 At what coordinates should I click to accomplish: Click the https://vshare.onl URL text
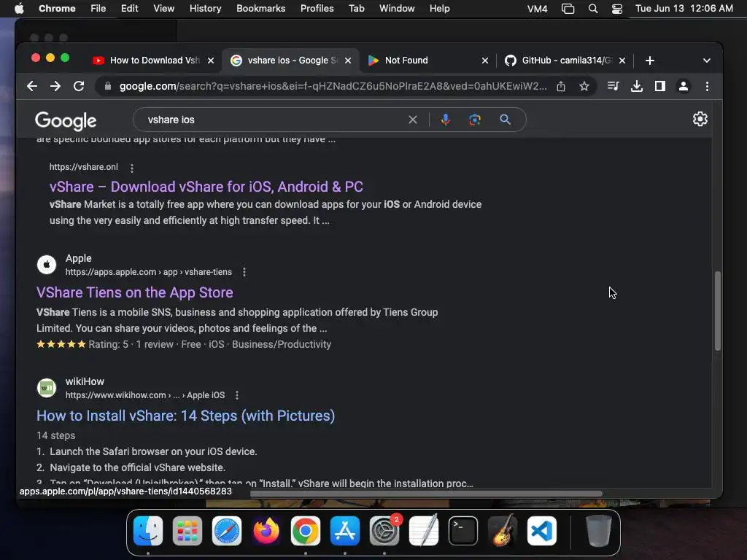(84, 167)
